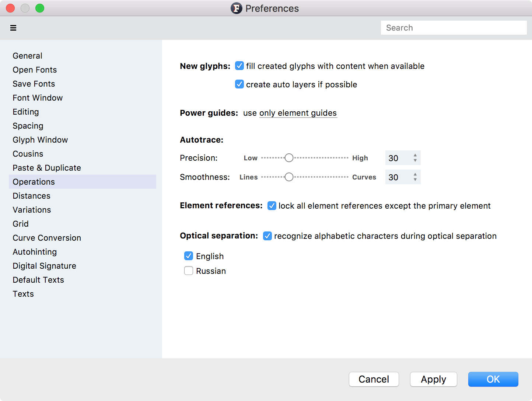
Task: Select Default Texts section
Action: (83, 280)
